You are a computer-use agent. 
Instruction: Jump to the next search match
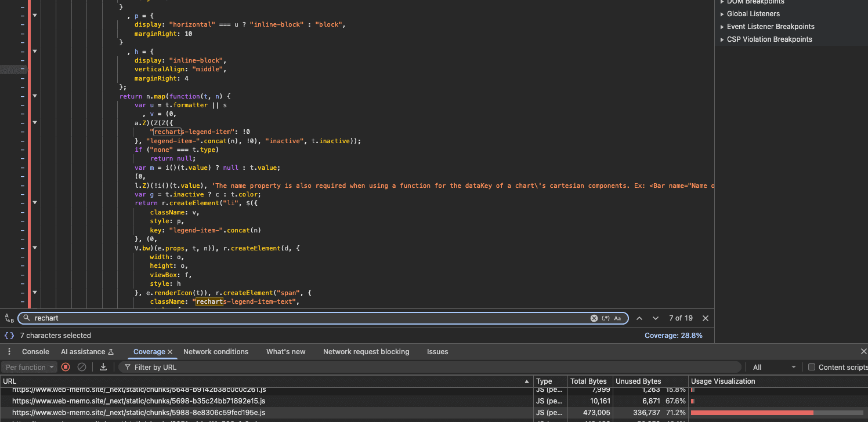[656, 318]
